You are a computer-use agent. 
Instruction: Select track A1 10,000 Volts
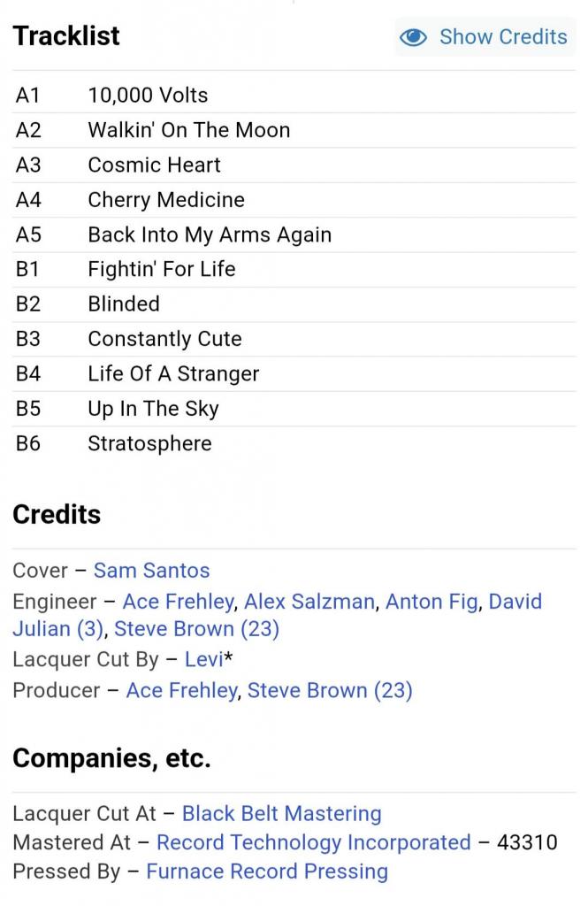pyautogui.click(x=148, y=96)
